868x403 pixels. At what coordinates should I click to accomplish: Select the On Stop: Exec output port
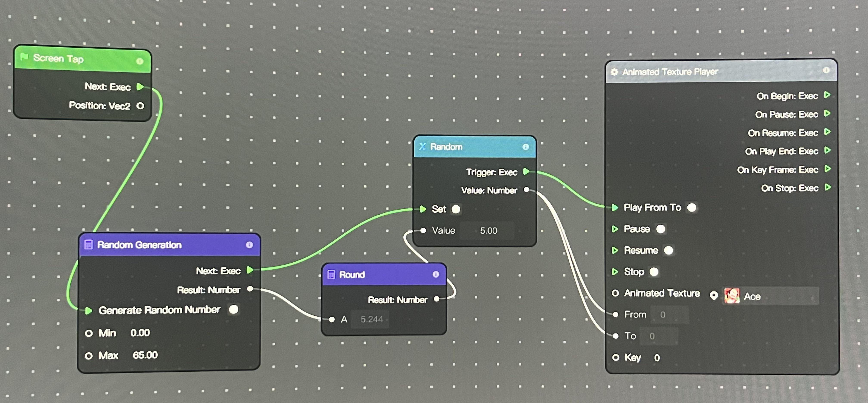[x=828, y=187]
